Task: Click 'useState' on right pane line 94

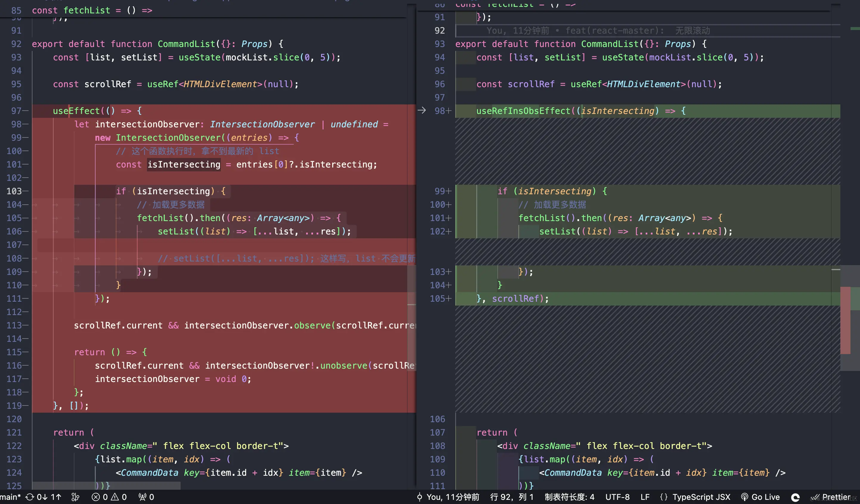Action: (623, 57)
